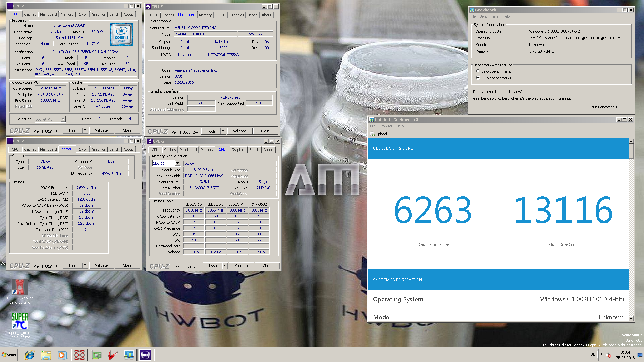Click Close button in CPU-Z Mainboard window
644x362 pixels.
click(265, 131)
